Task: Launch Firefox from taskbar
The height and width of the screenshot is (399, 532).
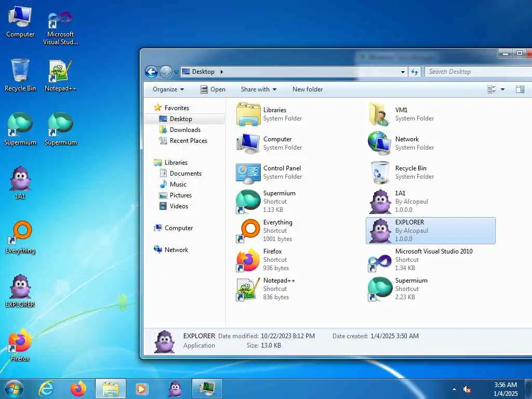Action: (78, 389)
